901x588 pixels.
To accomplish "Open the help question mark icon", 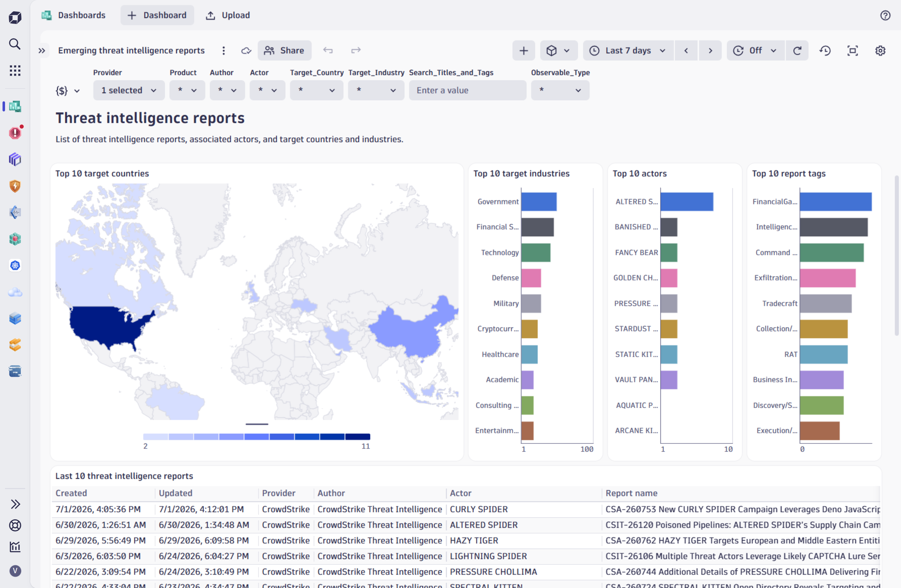I will [885, 15].
